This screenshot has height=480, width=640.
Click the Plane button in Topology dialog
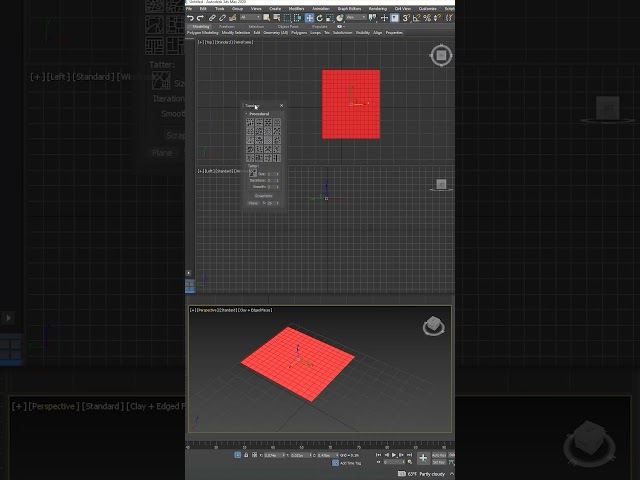click(253, 203)
